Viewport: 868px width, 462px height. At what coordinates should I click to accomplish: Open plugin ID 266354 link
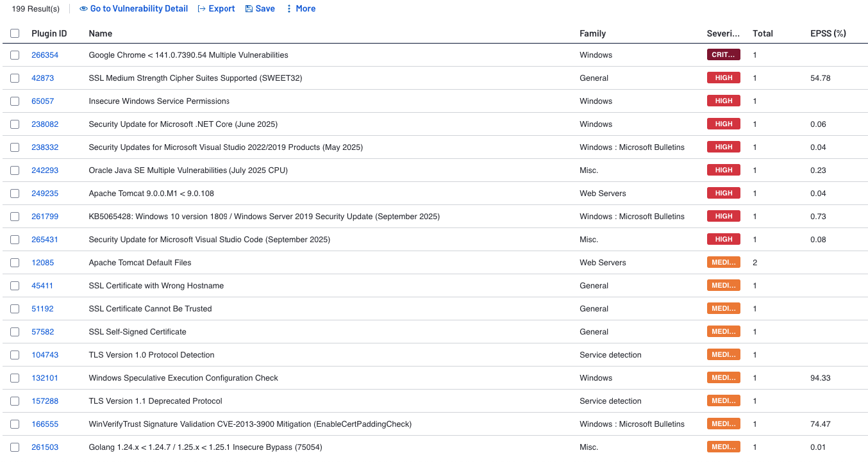coord(45,55)
